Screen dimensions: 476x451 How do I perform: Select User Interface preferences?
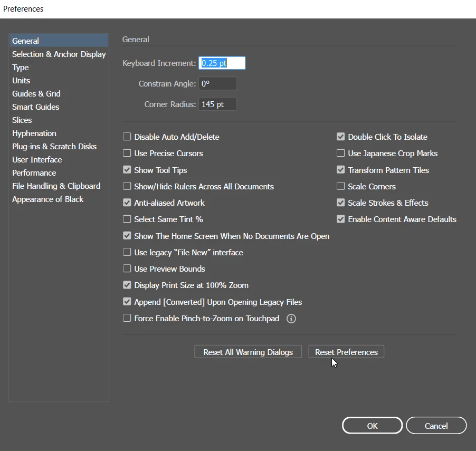tap(59, 160)
